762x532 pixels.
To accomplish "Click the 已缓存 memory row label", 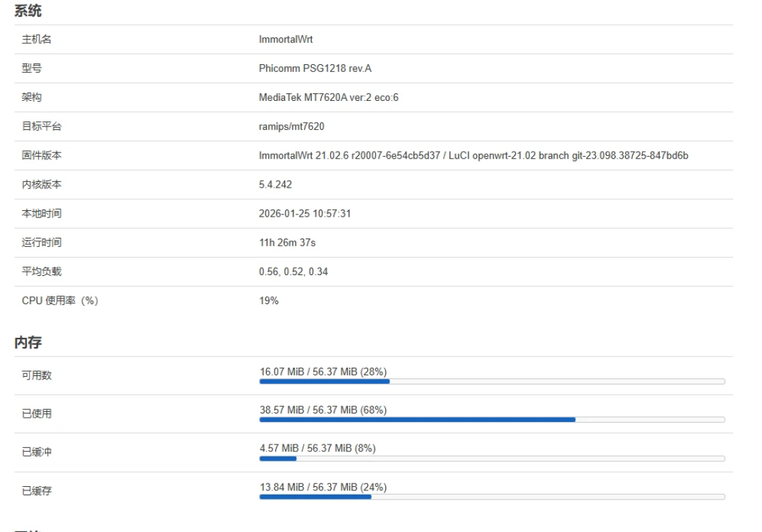I will (37, 491).
